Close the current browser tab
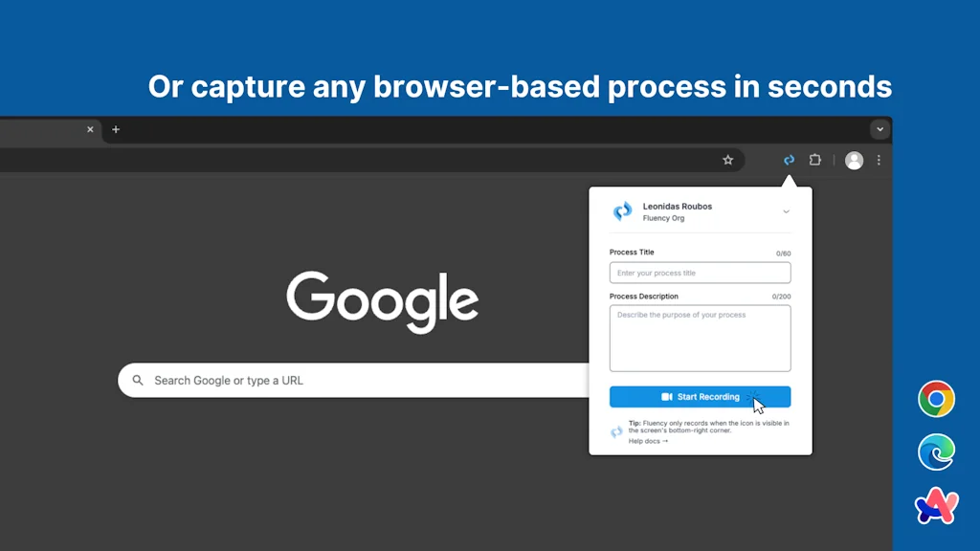 pyautogui.click(x=91, y=129)
